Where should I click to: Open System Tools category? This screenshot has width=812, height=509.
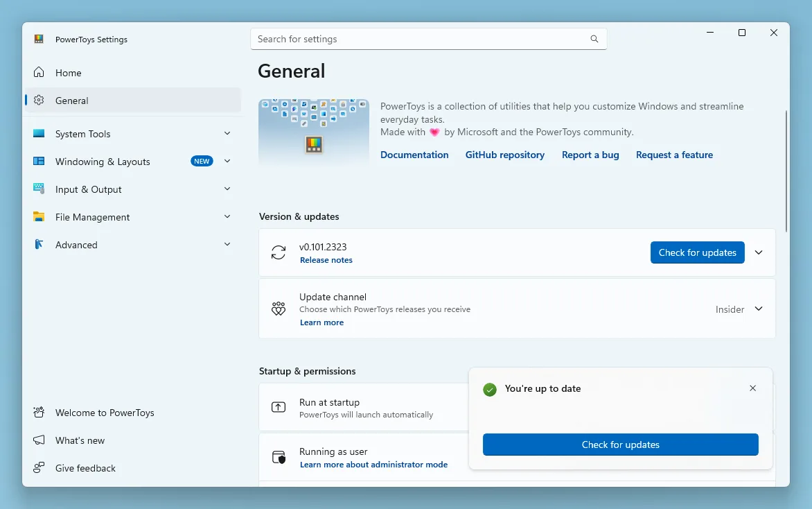click(x=132, y=134)
